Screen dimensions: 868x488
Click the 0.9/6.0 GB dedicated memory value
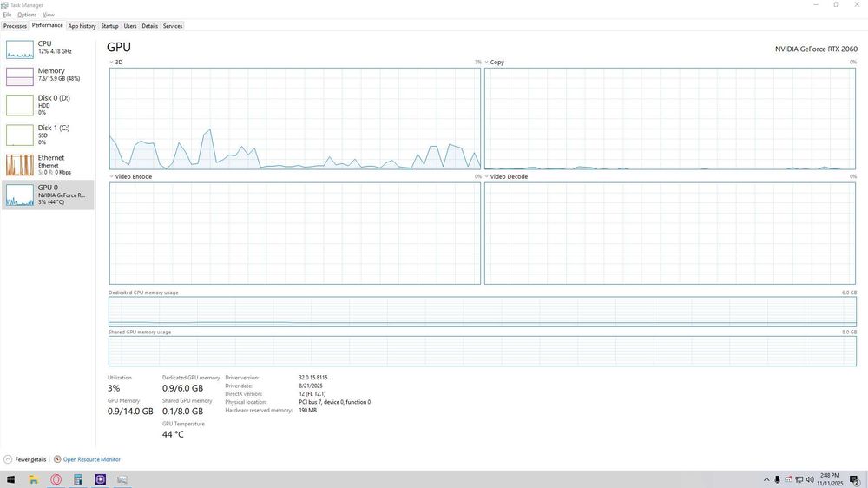(x=182, y=388)
